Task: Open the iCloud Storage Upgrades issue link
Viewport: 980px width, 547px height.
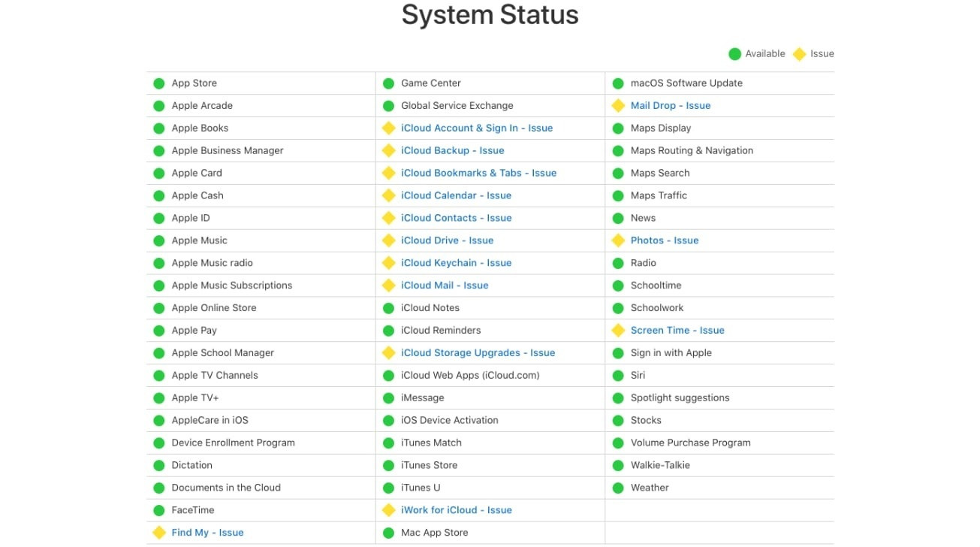Action: pos(477,352)
